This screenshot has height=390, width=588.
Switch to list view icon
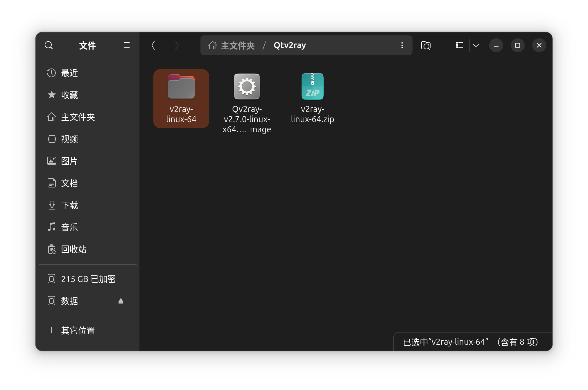tap(459, 45)
